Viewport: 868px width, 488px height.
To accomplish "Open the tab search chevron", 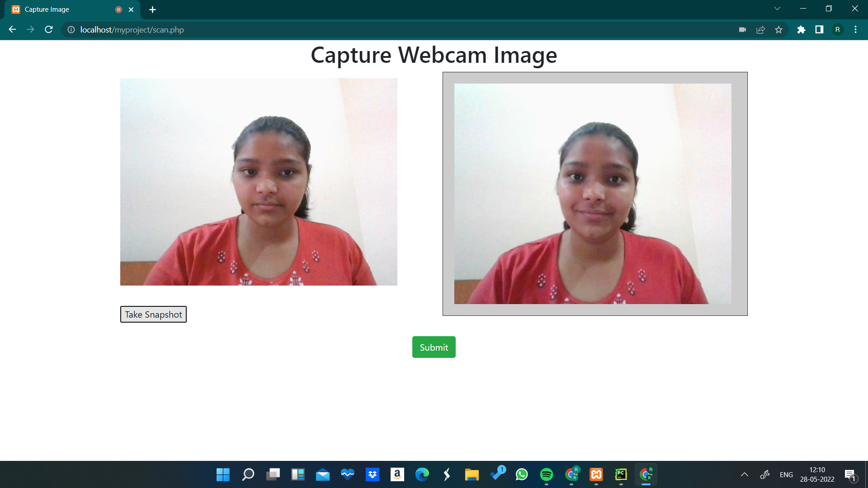I will [777, 8].
